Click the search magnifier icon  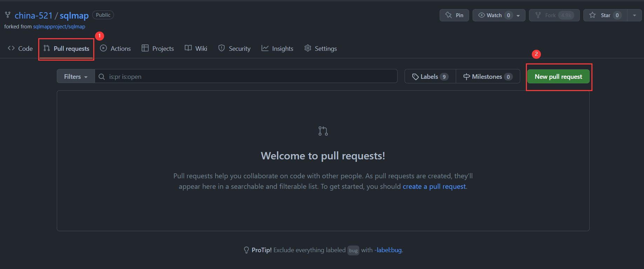tap(102, 76)
